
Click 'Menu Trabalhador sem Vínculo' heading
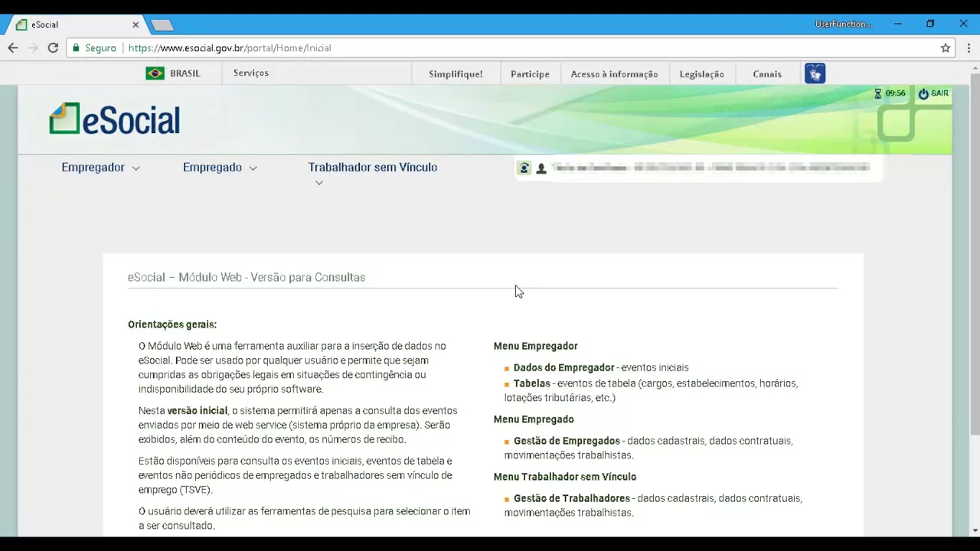click(x=565, y=477)
